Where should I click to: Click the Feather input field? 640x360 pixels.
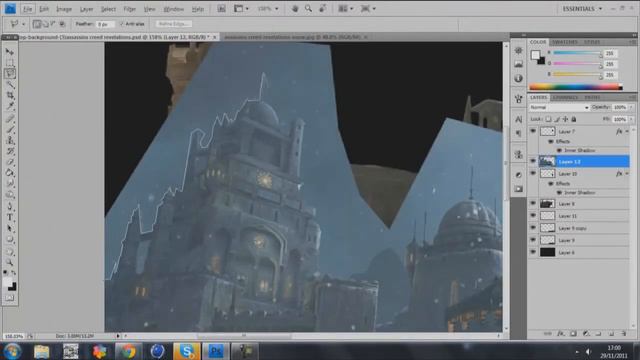pyautogui.click(x=105, y=24)
